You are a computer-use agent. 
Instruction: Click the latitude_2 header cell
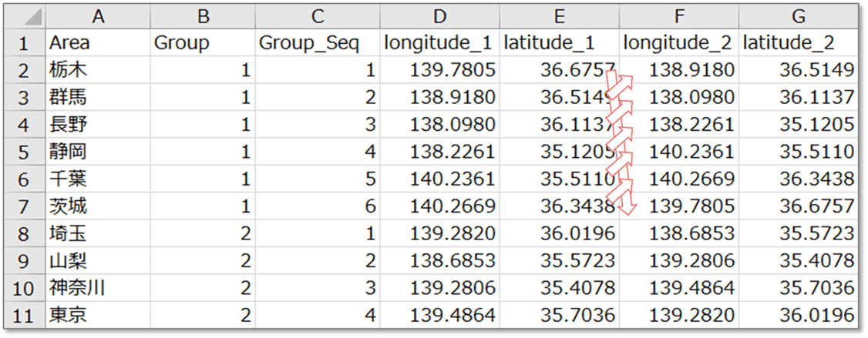coord(799,43)
